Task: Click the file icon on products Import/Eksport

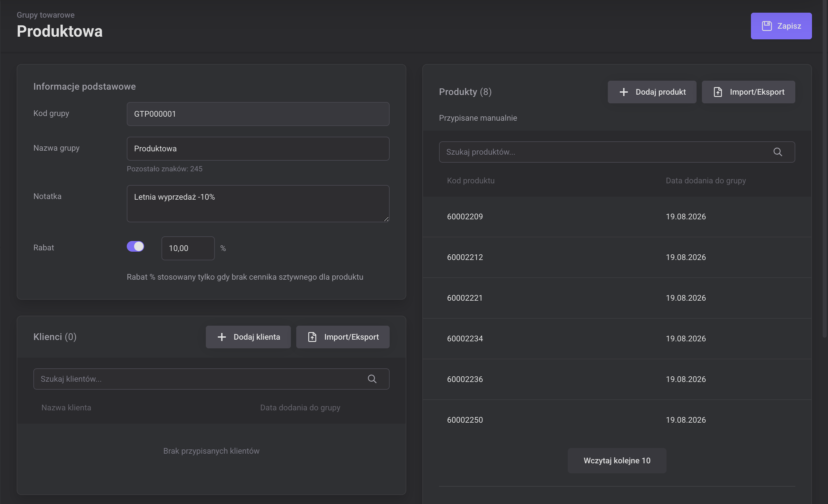Action: click(x=718, y=92)
